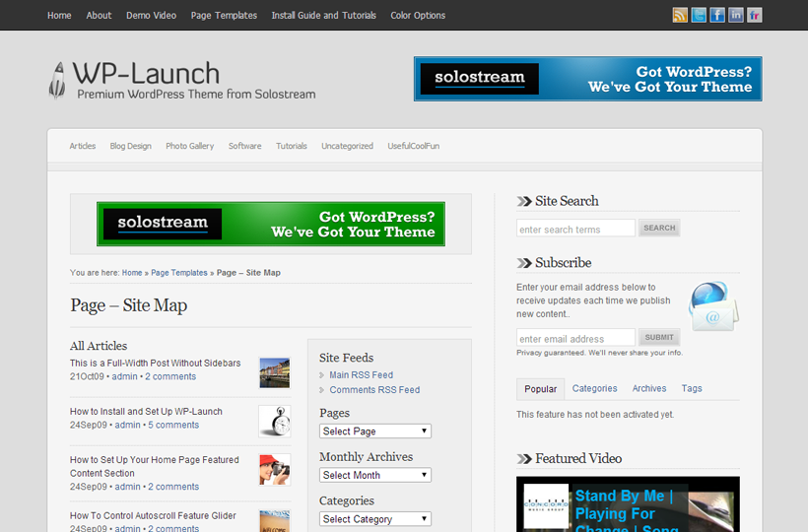Click the green Solostream banner ad
Screen dimensions: 808x532
pyautogui.click(x=271, y=224)
